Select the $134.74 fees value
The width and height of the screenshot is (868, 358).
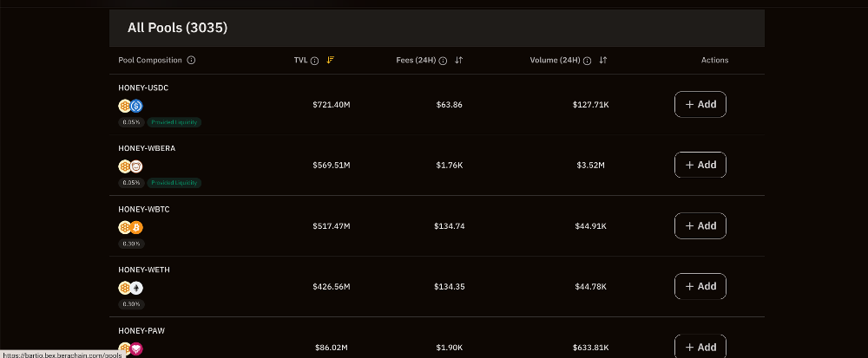tap(449, 226)
